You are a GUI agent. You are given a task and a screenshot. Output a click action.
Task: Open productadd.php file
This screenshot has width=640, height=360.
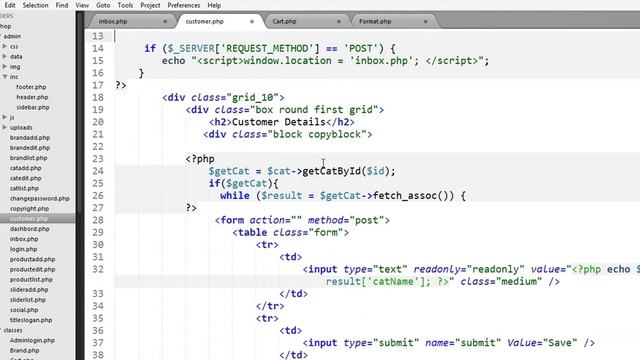(32, 259)
